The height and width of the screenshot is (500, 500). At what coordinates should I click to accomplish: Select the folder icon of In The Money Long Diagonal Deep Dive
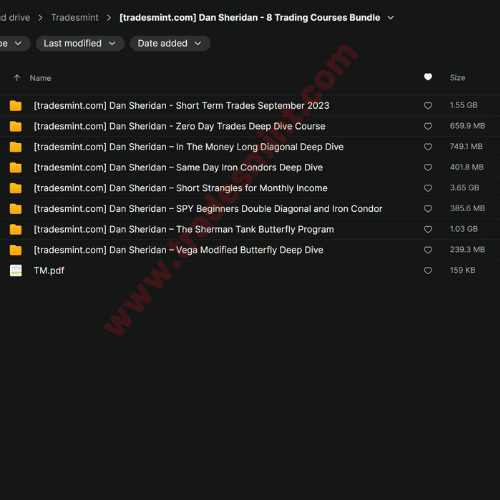pos(16,147)
